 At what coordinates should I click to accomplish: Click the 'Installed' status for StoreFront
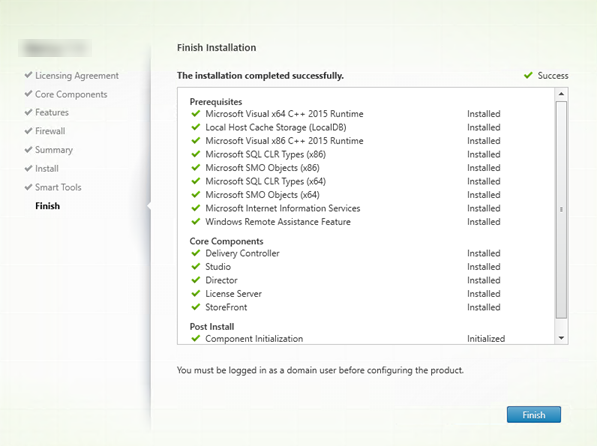pyautogui.click(x=484, y=307)
